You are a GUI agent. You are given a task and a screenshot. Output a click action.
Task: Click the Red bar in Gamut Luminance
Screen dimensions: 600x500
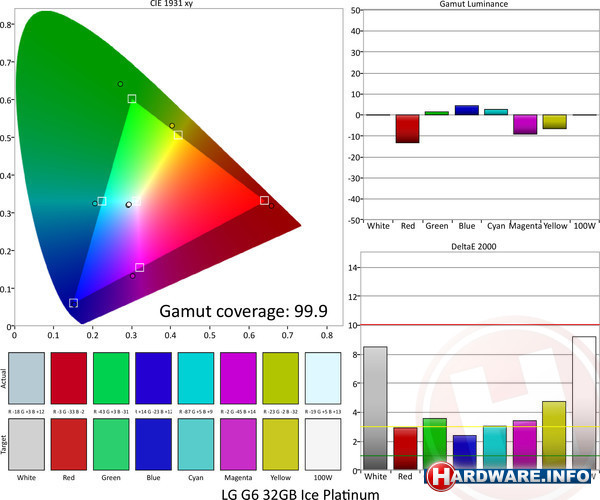click(408, 129)
